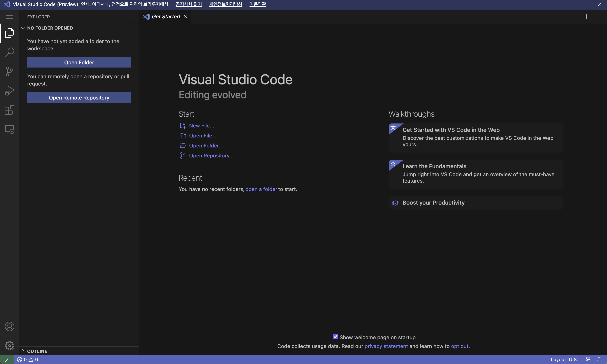Click the privacy statement link

pos(386,346)
